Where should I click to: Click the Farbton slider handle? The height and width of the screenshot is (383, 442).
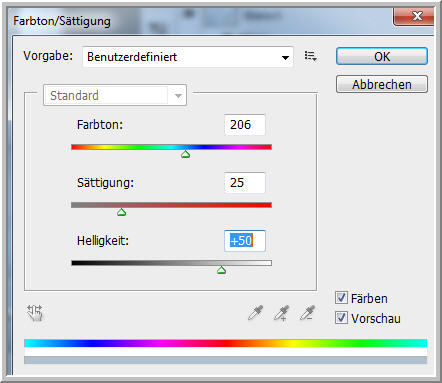click(x=186, y=154)
